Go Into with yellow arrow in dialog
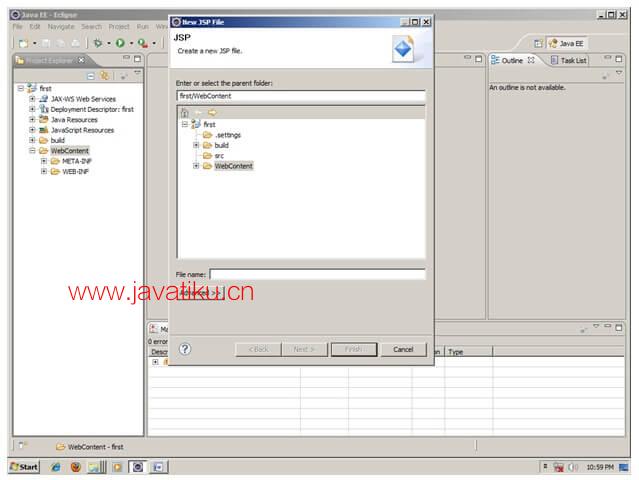The width and height of the screenshot is (639, 480). (x=212, y=113)
